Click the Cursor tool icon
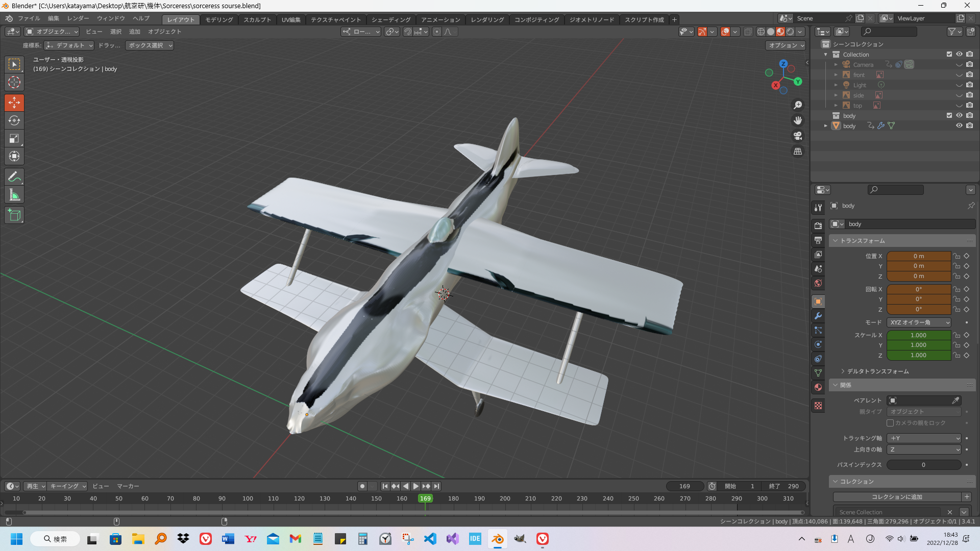The height and width of the screenshot is (551, 980). coord(14,82)
